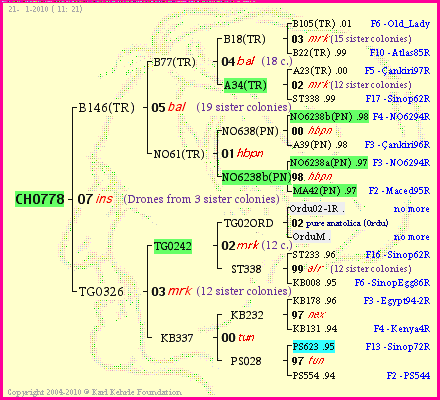Click '02 mrk' (12 c.) label
The height and width of the screenshot is (400, 440).
coord(257,246)
